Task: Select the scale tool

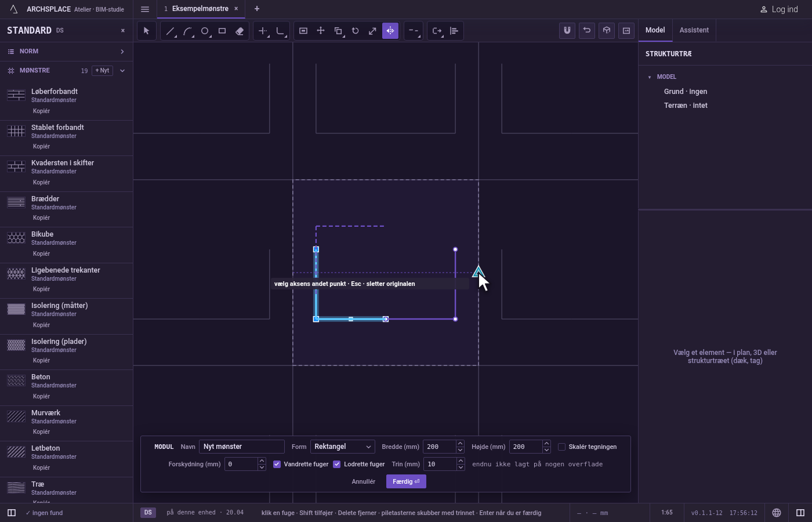Action: tap(373, 31)
